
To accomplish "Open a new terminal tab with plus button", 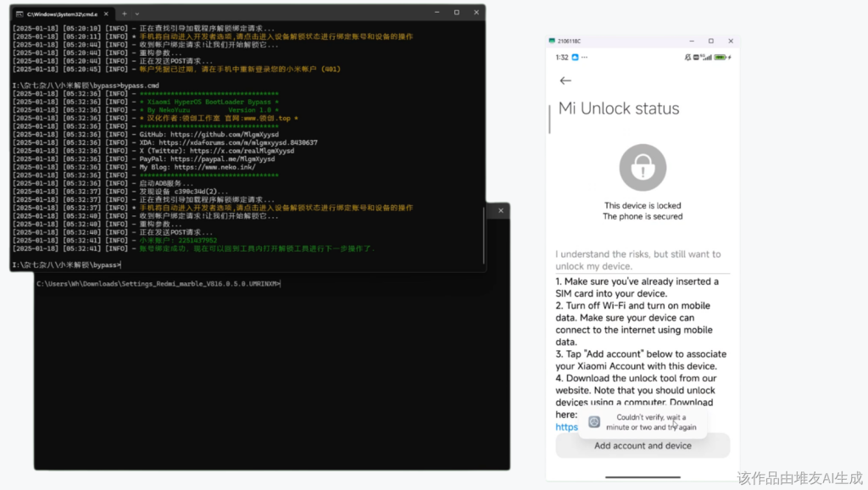I will [x=124, y=14].
